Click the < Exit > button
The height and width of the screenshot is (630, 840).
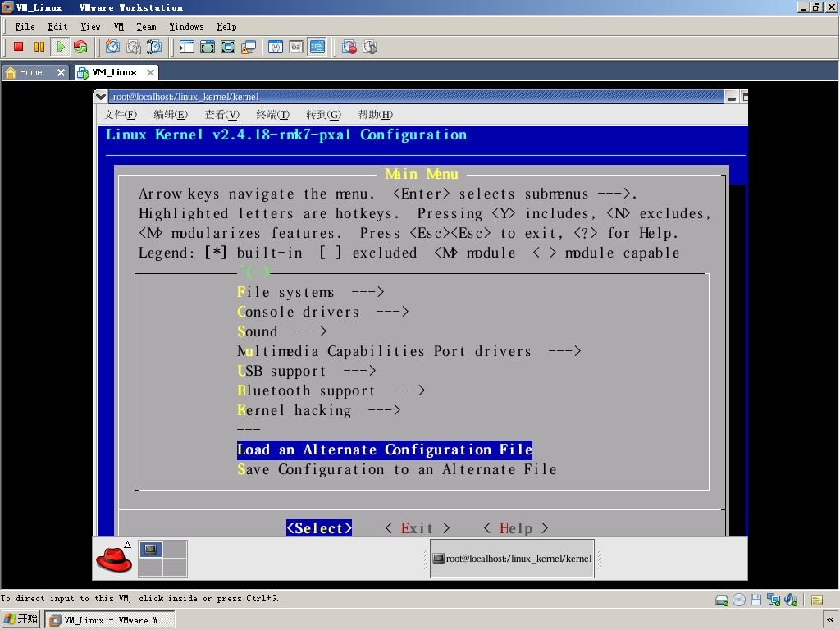(x=418, y=528)
